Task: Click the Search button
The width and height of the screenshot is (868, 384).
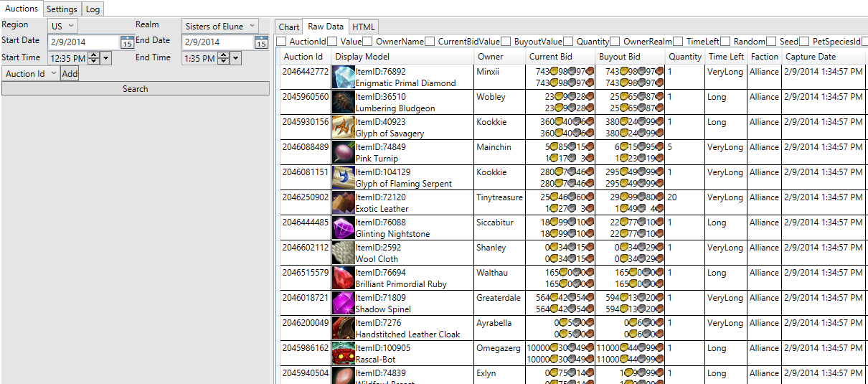Action: [136, 88]
